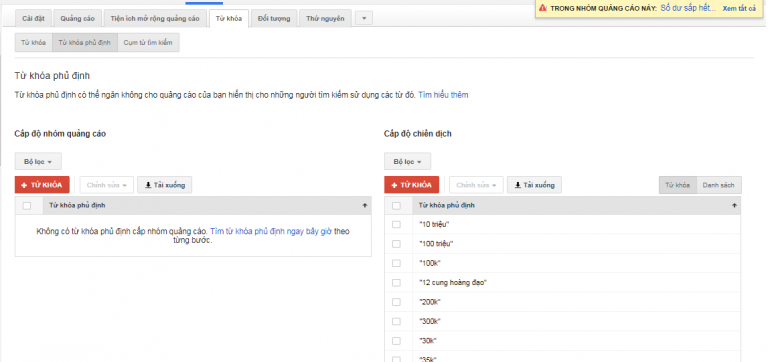The height and width of the screenshot is (362, 768).
Task: Open Bộ lọc dropdown under campaign level
Action: (x=408, y=162)
